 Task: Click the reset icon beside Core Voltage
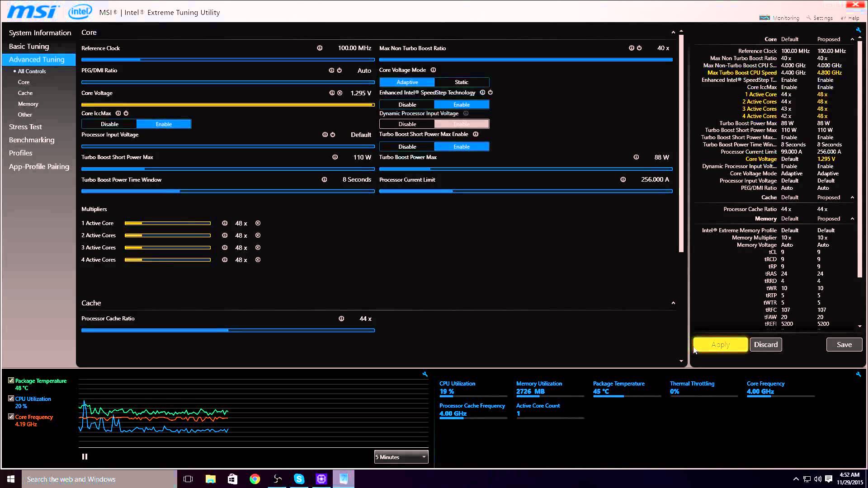[x=340, y=93]
